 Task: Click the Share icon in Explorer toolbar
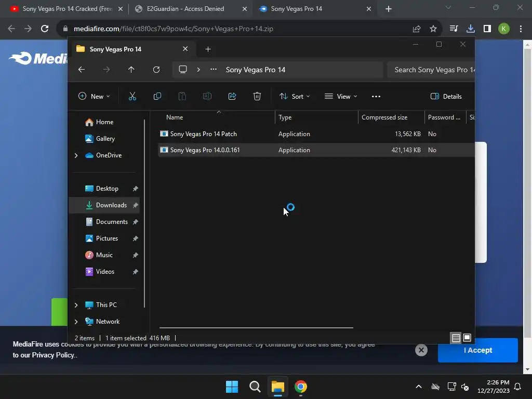(232, 96)
